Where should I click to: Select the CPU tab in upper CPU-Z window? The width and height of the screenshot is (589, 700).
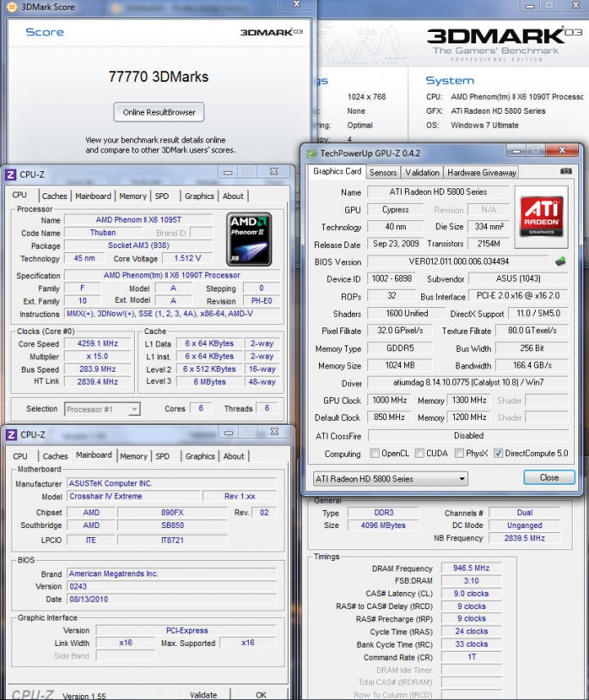[x=19, y=195]
